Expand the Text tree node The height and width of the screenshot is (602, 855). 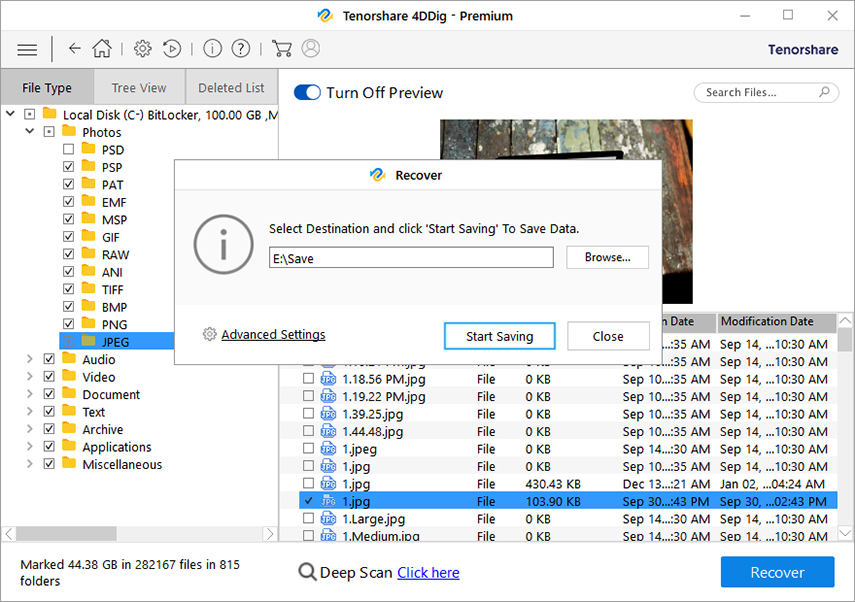[x=30, y=412]
